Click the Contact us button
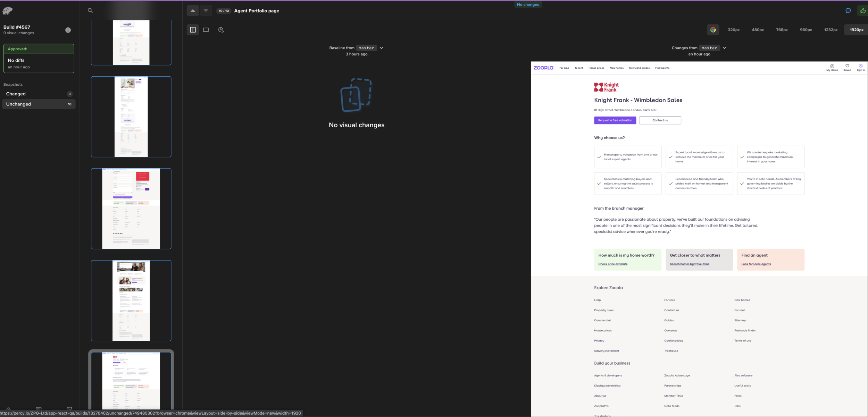The width and height of the screenshot is (868, 417). pyautogui.click(x=660, y=120)
